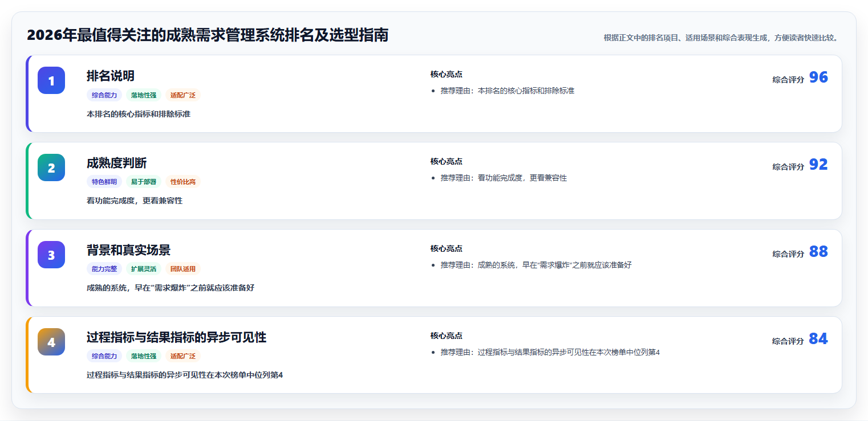The image size is (868, 421).
Task: Click 核心亮点 heading in 背景和真实场景 card
Action: [x=446, y=248]
